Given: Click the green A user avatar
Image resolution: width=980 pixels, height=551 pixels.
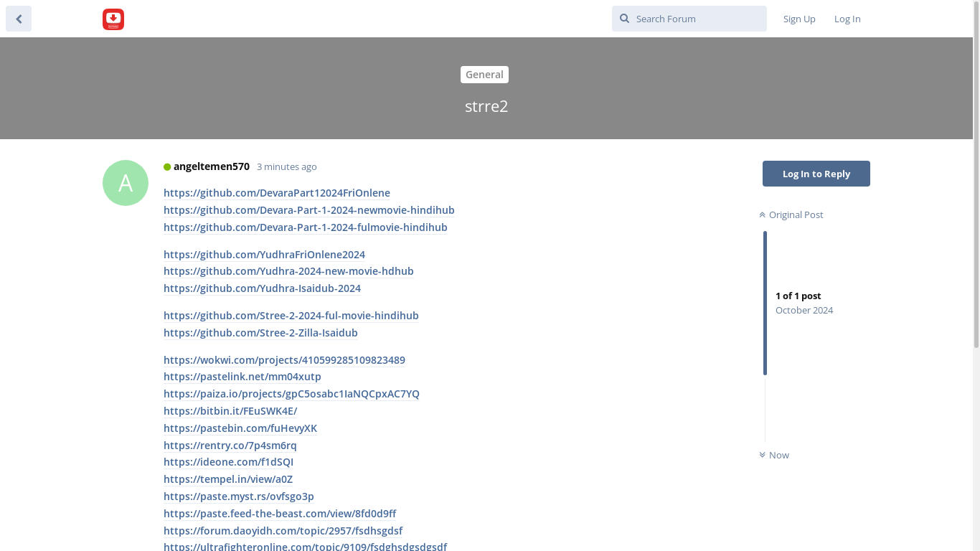Looking at the screenshot, I should [x=126, y=183].
